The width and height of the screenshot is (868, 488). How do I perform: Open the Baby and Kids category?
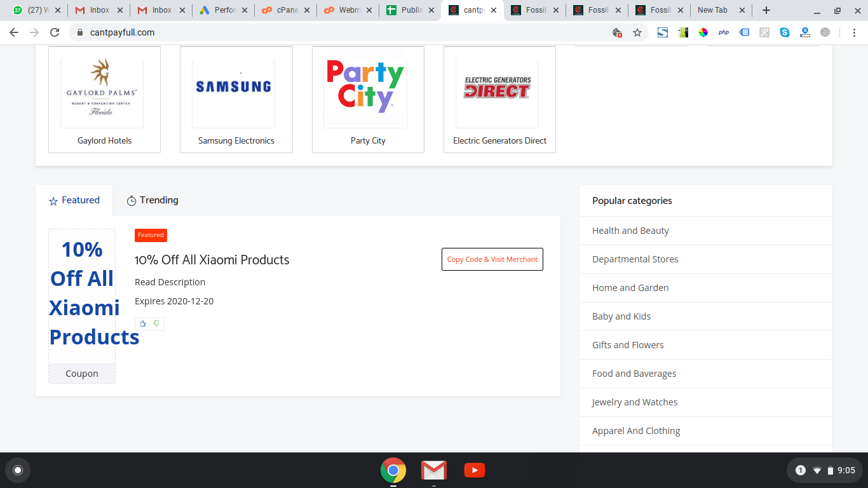click(621, 316)
